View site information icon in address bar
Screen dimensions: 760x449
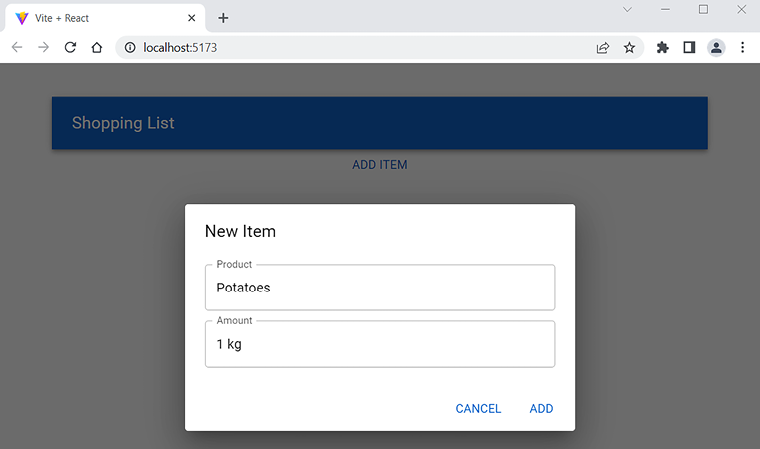[130, 47]
